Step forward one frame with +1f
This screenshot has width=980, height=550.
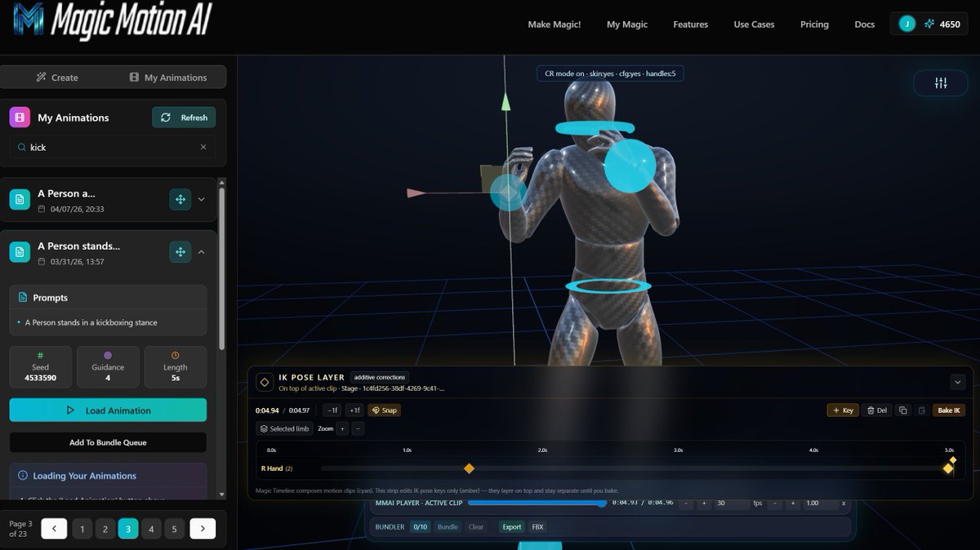click(354, 410)
